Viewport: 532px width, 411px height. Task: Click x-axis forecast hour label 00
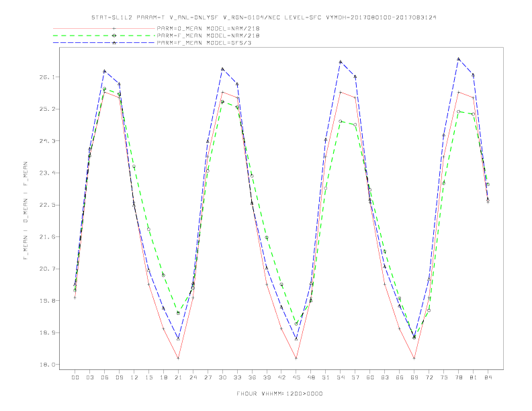point(75,377)
